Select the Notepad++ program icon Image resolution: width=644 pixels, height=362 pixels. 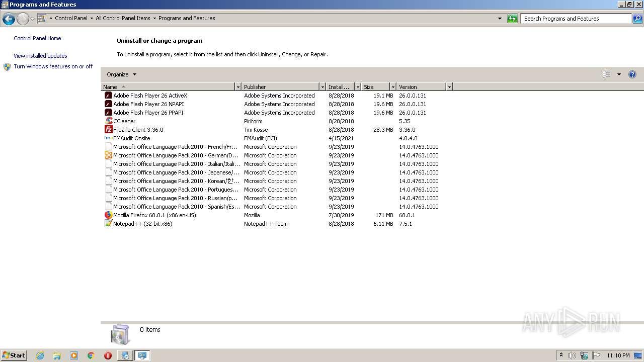108,224
